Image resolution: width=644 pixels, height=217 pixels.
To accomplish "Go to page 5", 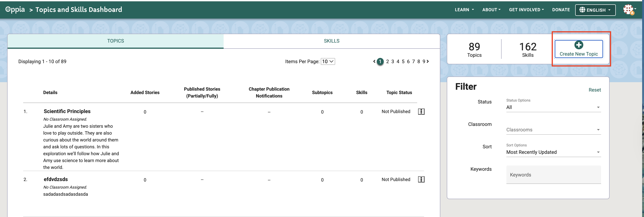I will click(x=403, y=61).
